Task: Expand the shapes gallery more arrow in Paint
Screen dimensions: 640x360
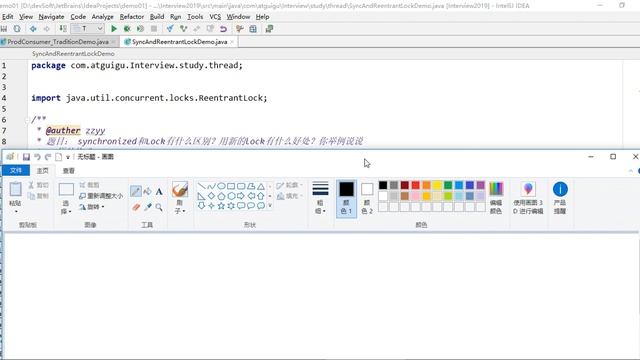Action: click(x=270, y=206)
